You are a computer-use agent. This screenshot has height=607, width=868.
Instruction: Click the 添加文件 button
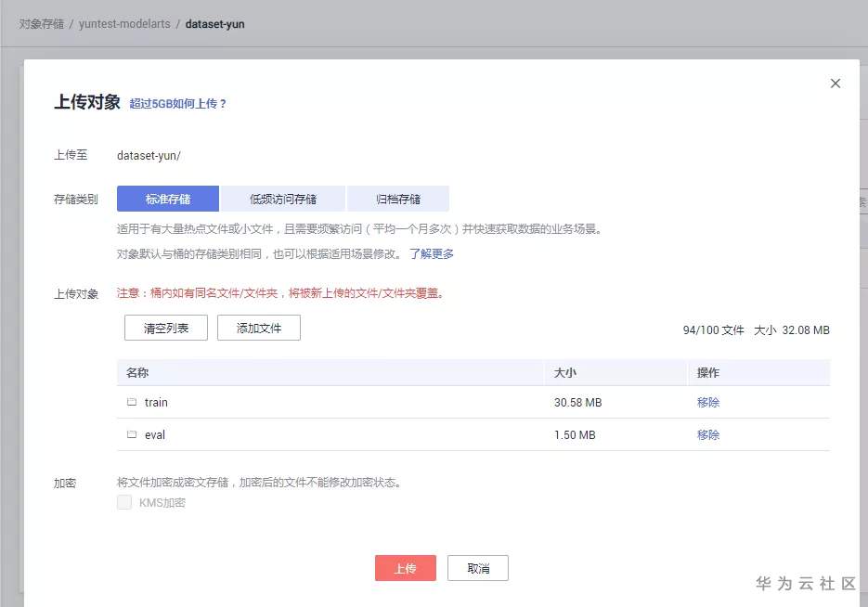pyautogui.click(x=259, y=329)
